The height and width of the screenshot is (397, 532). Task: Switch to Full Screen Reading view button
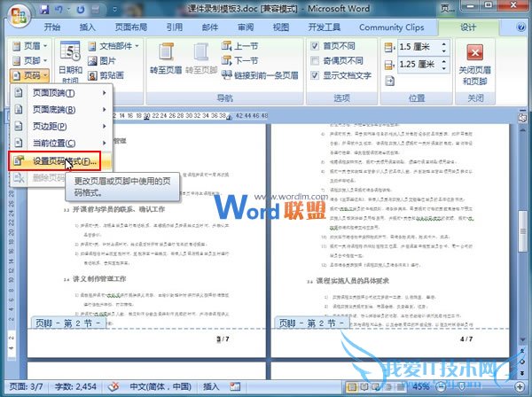click(x=364, y=386)
